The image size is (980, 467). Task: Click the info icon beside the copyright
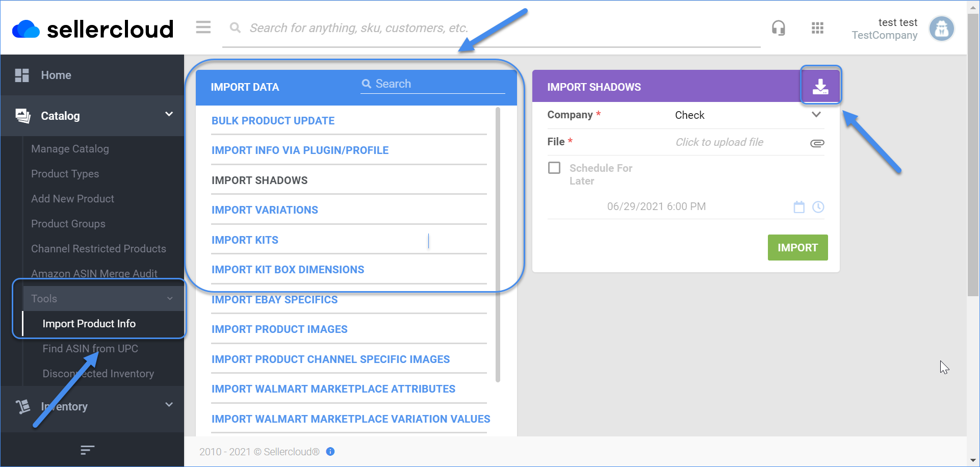pyautogui.click(x=330, y=452)
